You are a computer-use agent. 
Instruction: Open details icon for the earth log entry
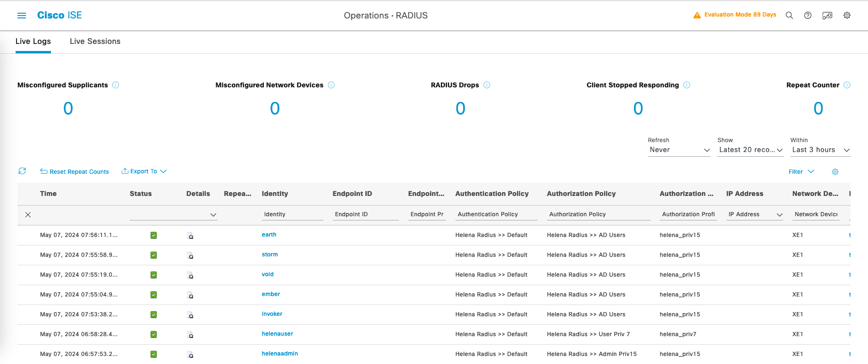click(x=190, y=236)
